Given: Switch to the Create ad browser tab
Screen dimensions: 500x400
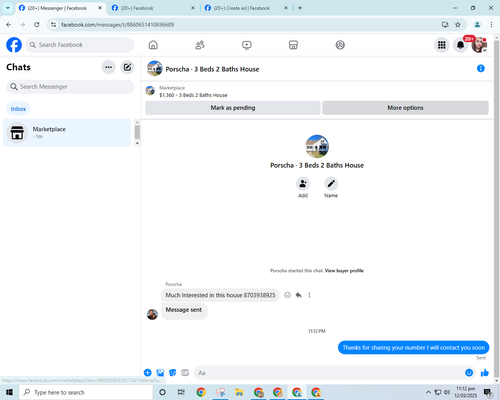Looking at the screenshot, I should coord(246,8).
